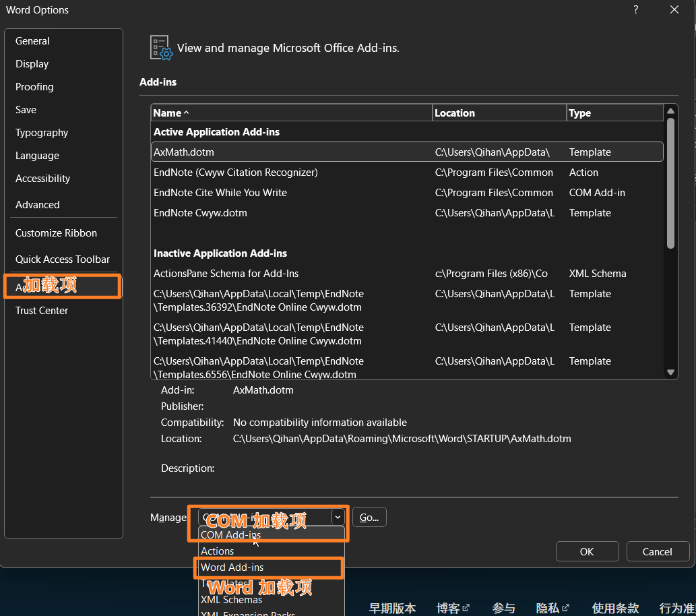The height and width of the screenshot is (616, 696).
Task: Click the Go... button
Action: coord(369,518)
